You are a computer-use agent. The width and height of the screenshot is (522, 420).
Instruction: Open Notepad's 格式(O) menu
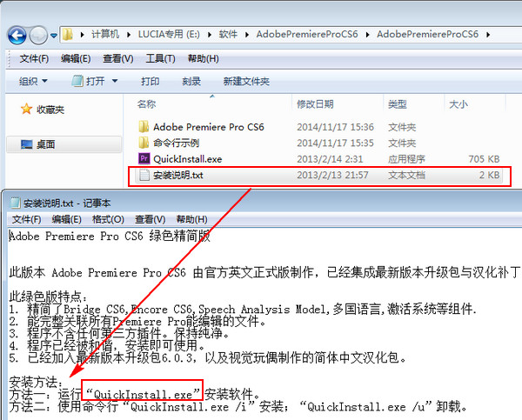pos(108,219)
